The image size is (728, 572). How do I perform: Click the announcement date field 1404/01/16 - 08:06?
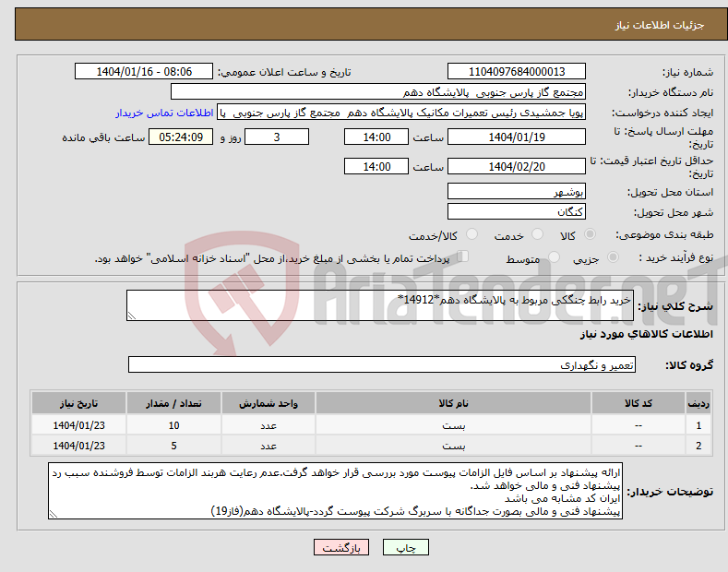pyautogui.click(x=144, y=72)
